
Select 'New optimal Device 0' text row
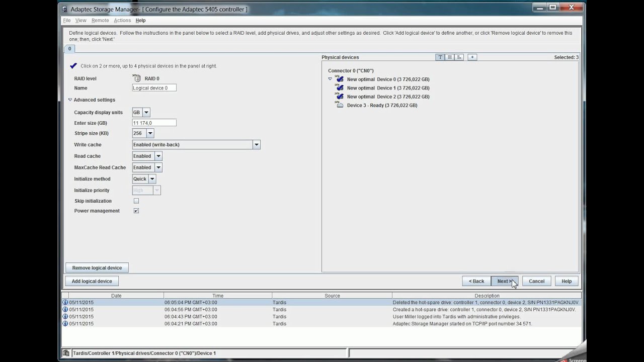(388, 79)
